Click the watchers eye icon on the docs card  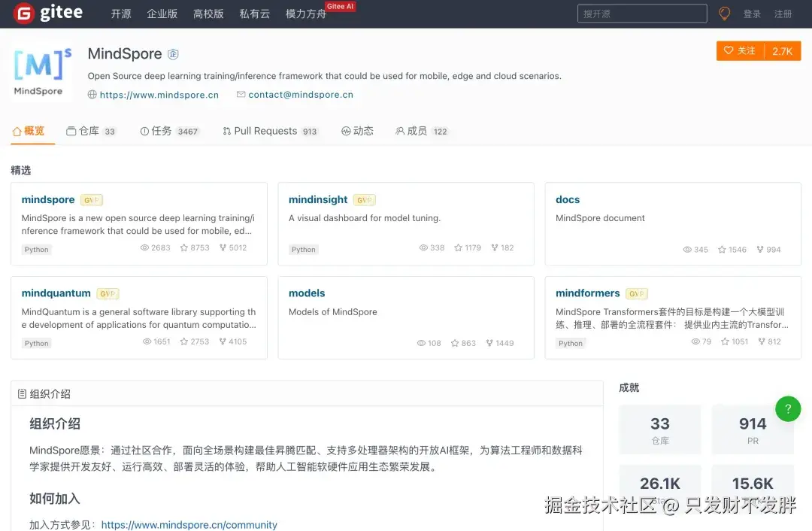(687, 249)
